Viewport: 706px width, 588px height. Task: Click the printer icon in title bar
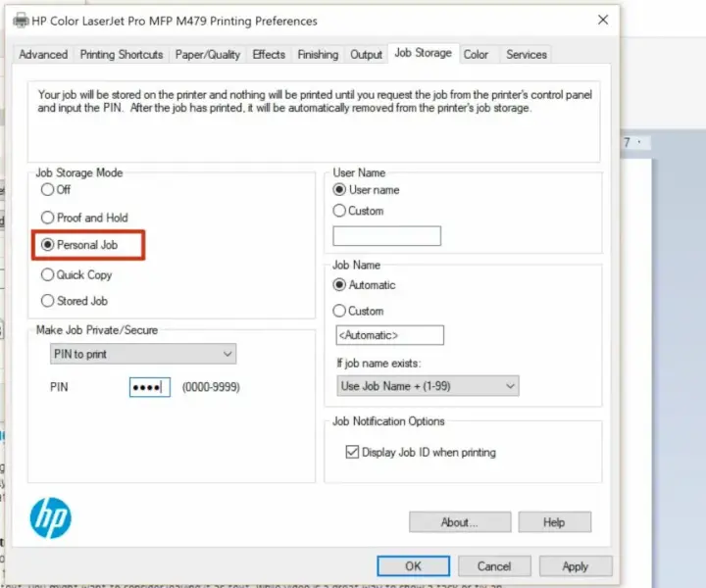pyautogui.click(x=21, y=21)
